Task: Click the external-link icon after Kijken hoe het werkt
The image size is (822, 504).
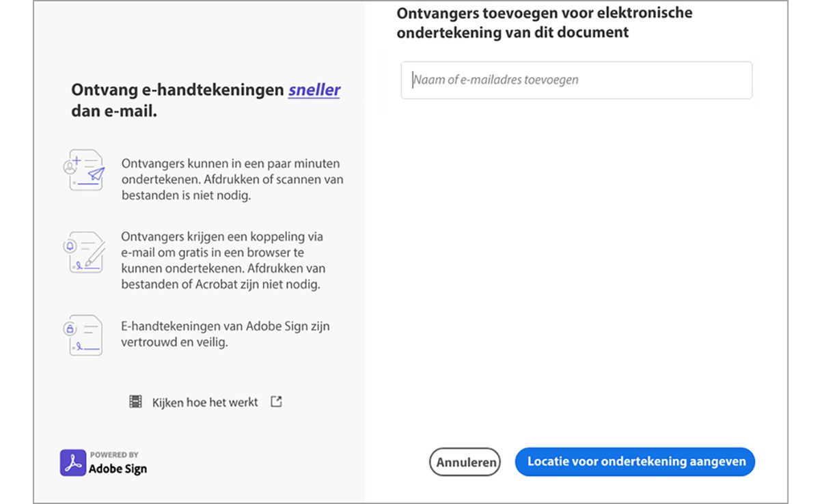Action: tap(275, 402)
